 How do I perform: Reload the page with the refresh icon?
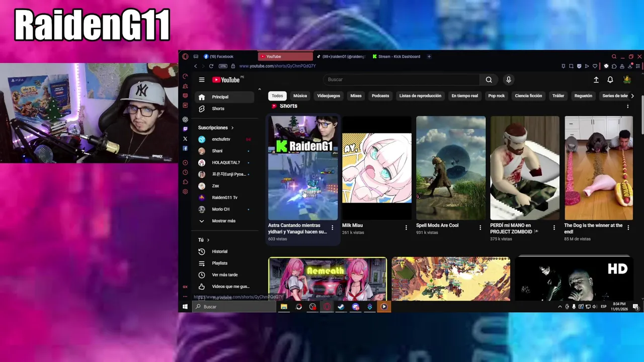pos(211,66)
